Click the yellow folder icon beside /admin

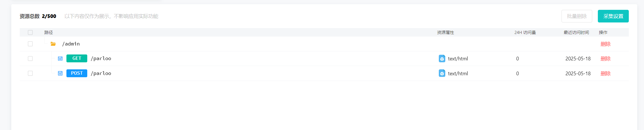pos(53,44)
